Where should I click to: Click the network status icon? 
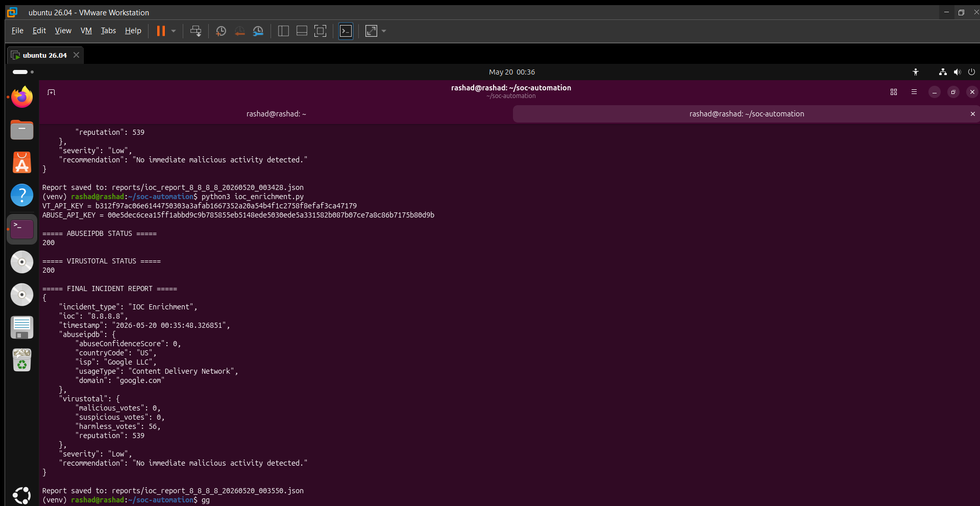pos(943,72)
